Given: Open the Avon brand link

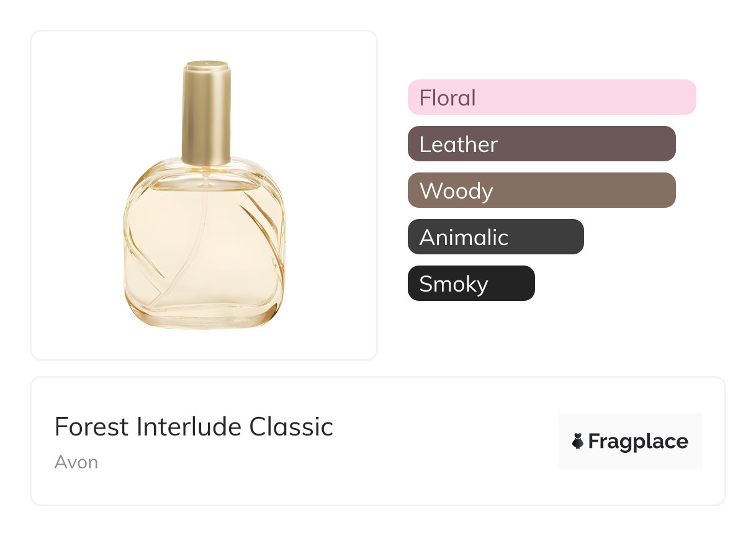Looking at the screenshot, I should click(76, 462).
